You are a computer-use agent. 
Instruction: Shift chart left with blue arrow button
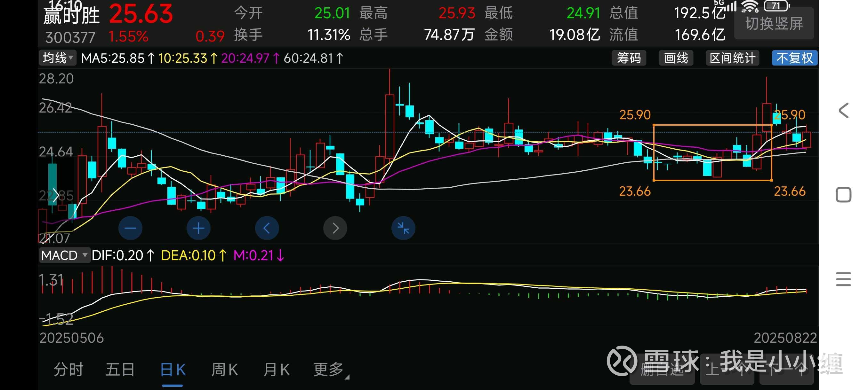click(267, 228)
